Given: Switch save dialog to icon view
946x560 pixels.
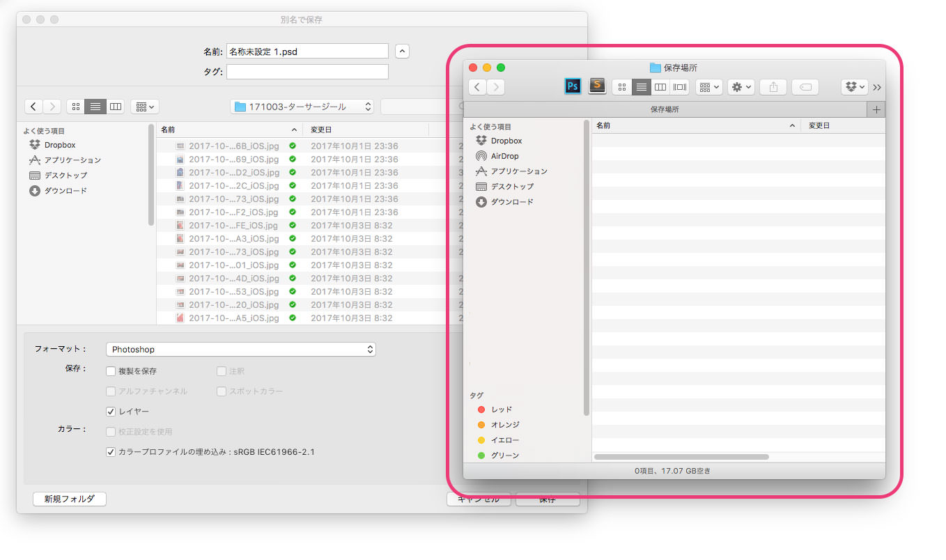Looking at the screenshot, I should pyautogui.click(x=76, y=107).
